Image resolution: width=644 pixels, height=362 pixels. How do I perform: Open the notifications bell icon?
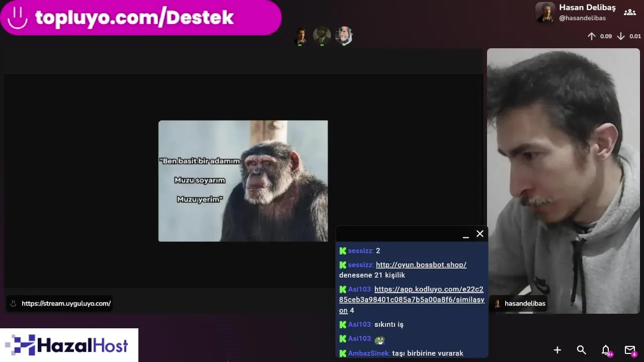click(606, 350)
